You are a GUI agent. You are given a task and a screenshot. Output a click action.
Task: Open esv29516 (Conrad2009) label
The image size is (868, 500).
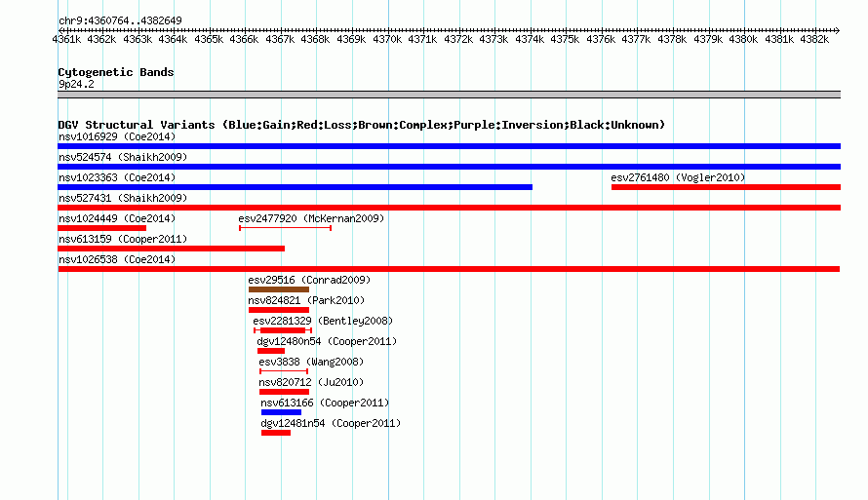(x=309, y=280)
